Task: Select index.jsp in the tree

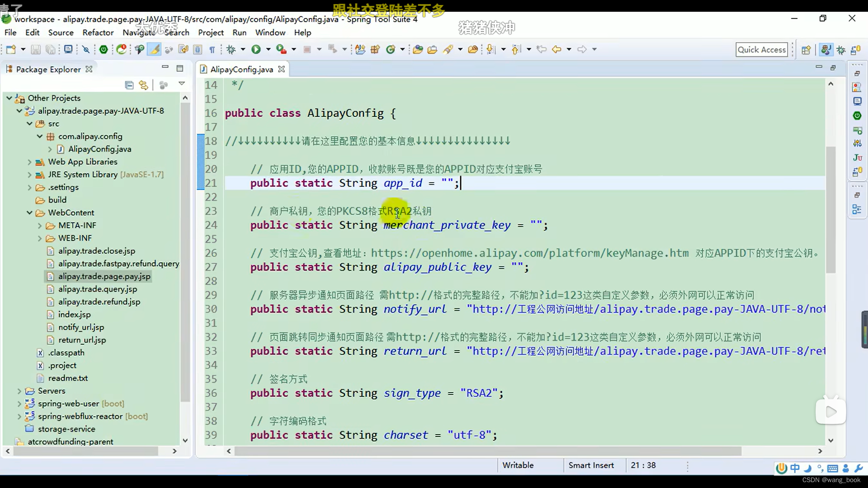Action: click(x=74, y=314)
